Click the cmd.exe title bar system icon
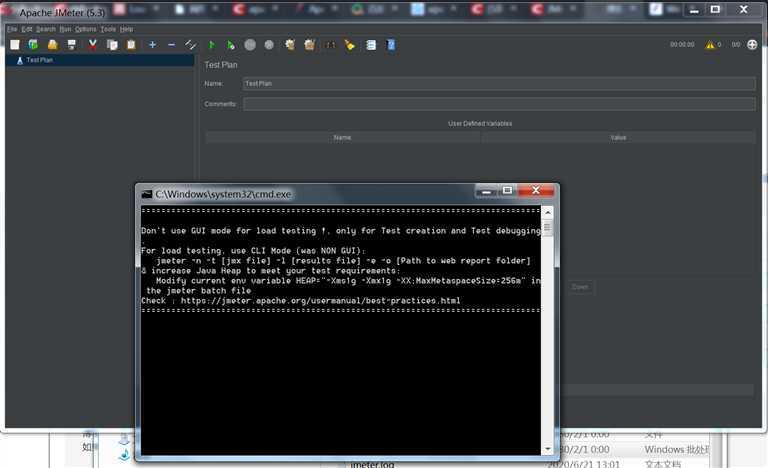The width and height of the screenshot is (768, 468). (146, 195)
